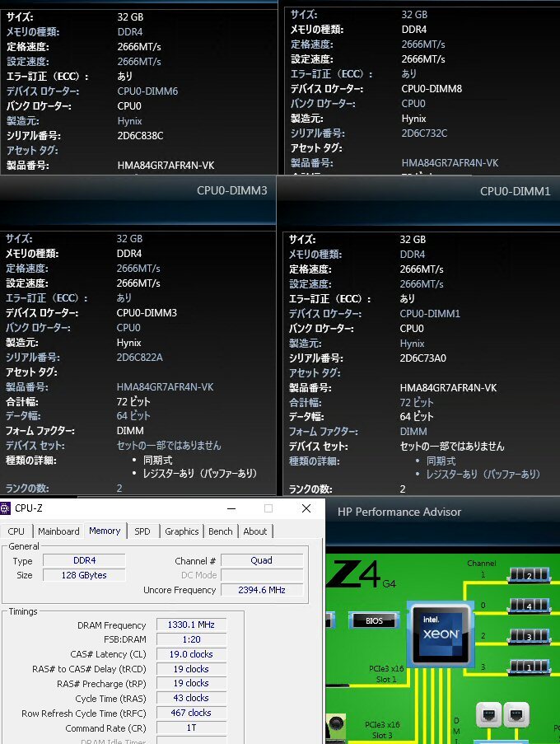Click the General group label in CPU-Z
The width and height of the screenshot is (560, 744).
[x=24, y=546]
